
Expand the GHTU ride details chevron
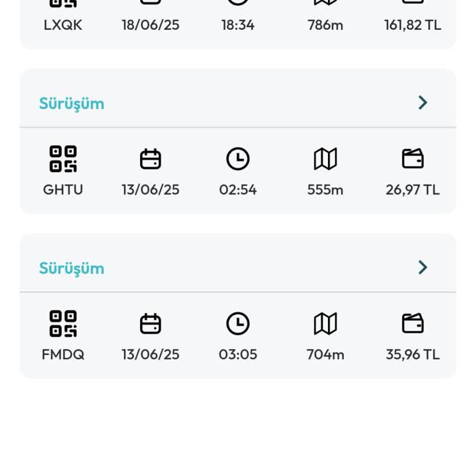pos(423,103)
